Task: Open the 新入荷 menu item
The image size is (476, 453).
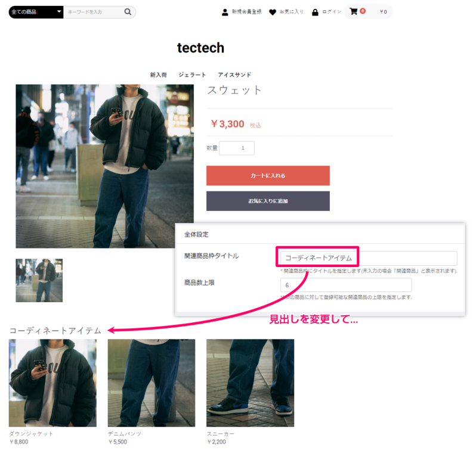Action: [x=158, y=75]
